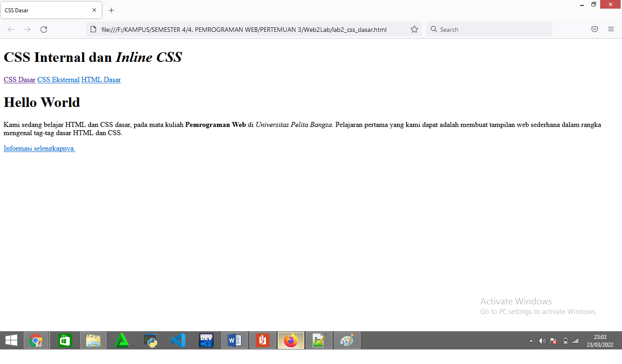Open Action Center via the flag icon
Viewport: 622px width, 364px height.
pyautogui.click(x=554, y=340)
